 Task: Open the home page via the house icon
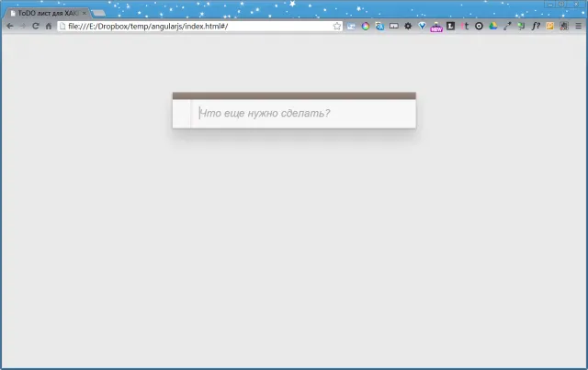[49, 27]
